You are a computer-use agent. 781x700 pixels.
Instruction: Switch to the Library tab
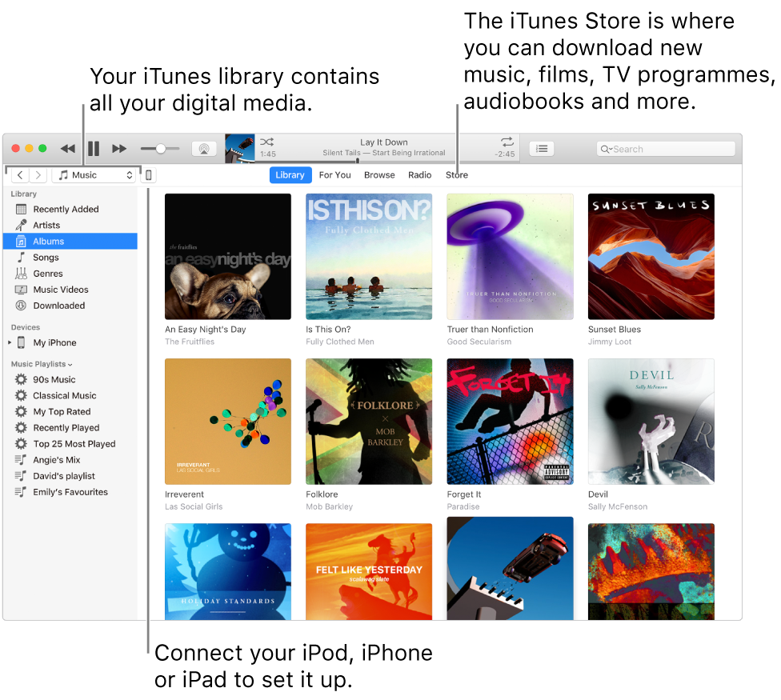click(x=290, y=175)
